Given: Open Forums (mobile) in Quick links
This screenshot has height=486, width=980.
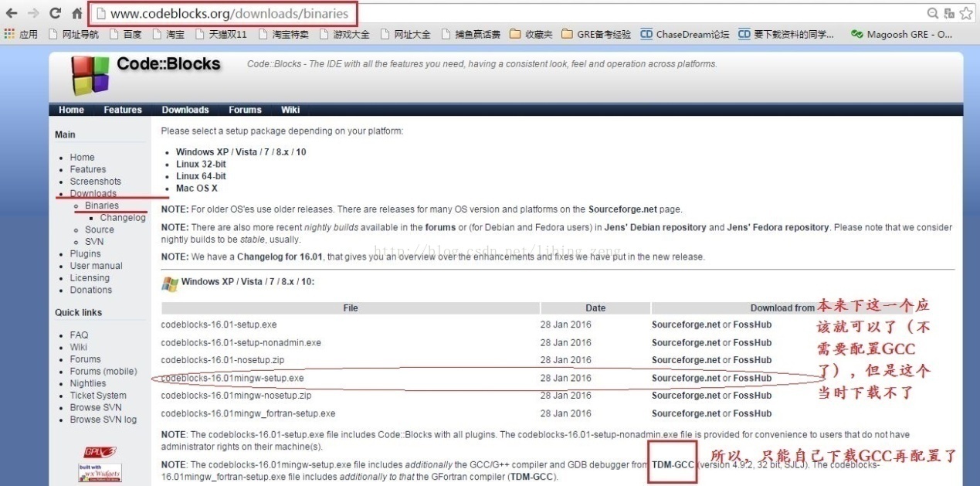Looking at the screenshot, I should tap(103, 372).
